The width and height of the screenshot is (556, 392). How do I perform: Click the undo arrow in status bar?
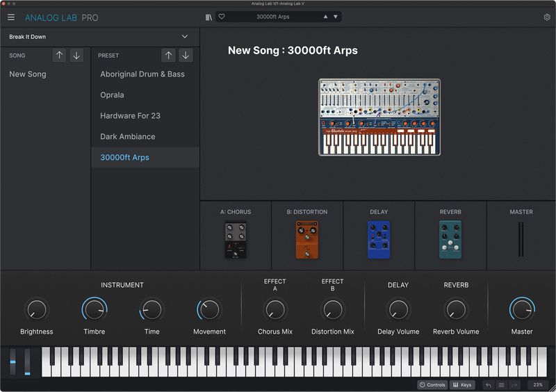point(489,385)
